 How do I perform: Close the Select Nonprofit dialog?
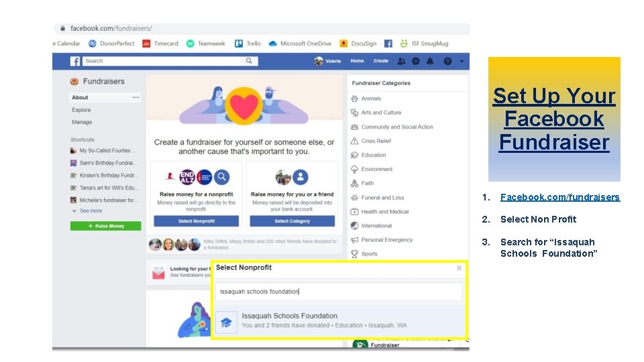point(459,268)
